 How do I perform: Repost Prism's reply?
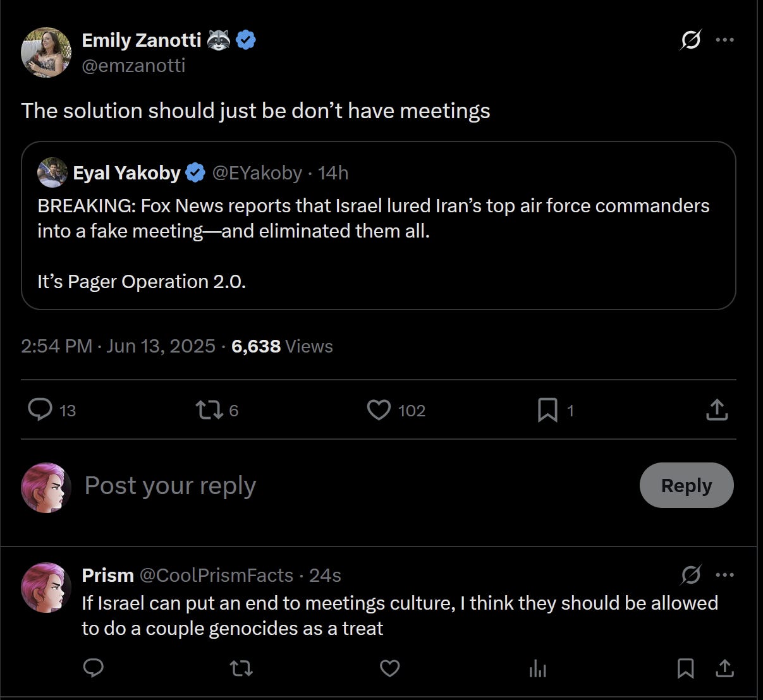[x=241, y=668]
